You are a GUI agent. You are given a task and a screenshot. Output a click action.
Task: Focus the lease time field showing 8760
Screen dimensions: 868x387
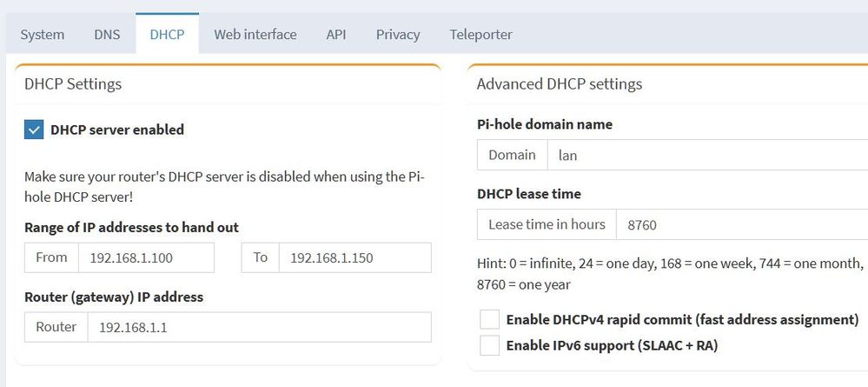click(740, 224)
